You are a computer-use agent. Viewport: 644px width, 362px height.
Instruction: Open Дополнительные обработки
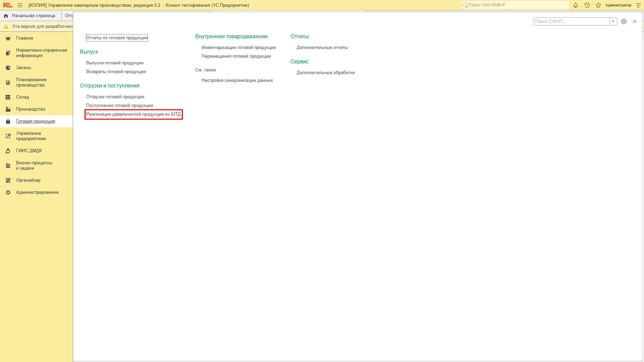pos(325,73)
